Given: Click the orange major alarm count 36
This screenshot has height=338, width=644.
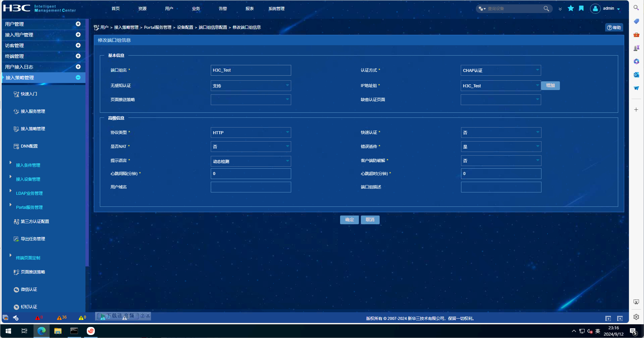Looking at the screenshot, I should coord(62,318).
